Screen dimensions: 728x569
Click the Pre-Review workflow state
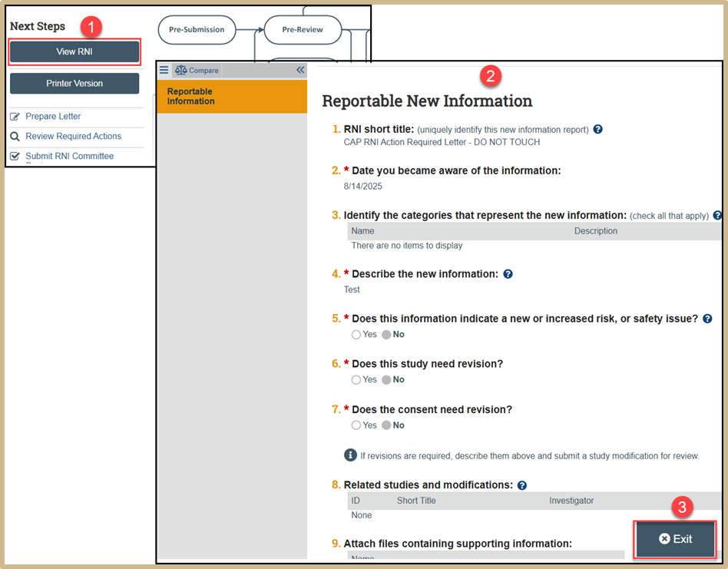click(x=302, y=30)
